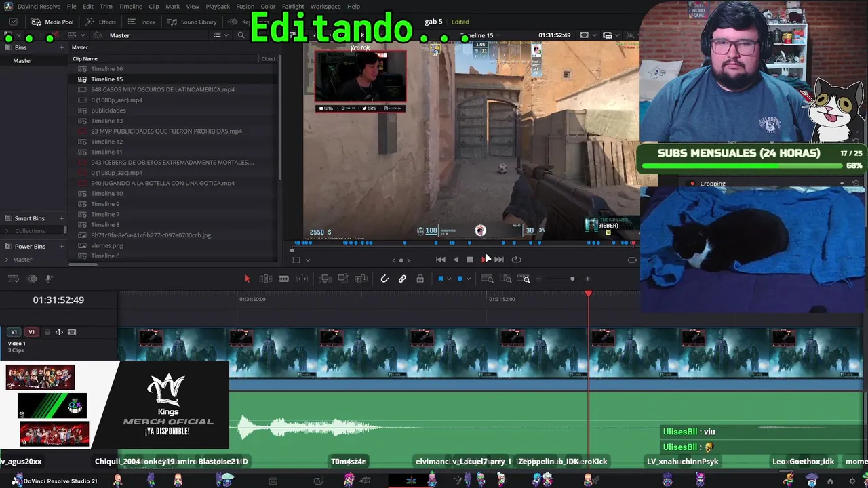
Task: Click the viewer expand icon right of transport
Action: coord(632,260)
